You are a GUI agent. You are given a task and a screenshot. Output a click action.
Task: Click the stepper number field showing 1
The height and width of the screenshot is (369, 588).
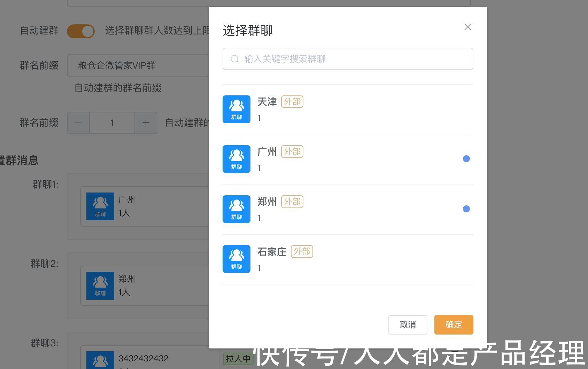112,123
